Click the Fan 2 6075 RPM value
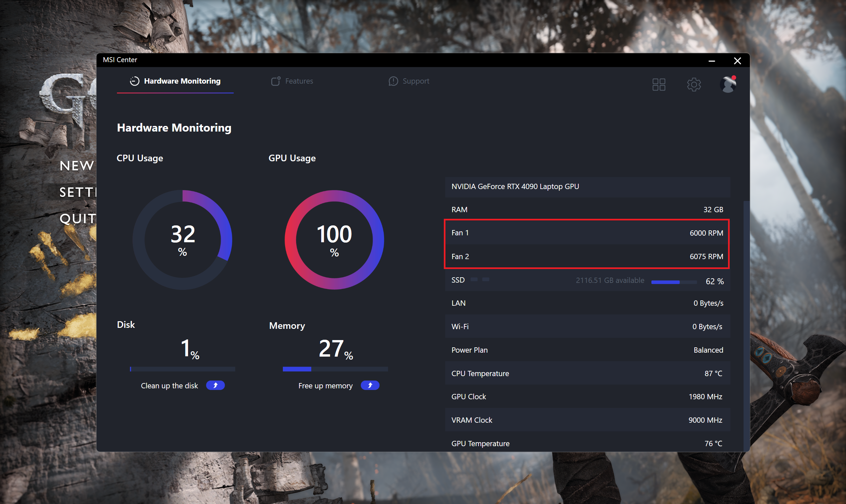846x504 pixels. click(707, 256)
